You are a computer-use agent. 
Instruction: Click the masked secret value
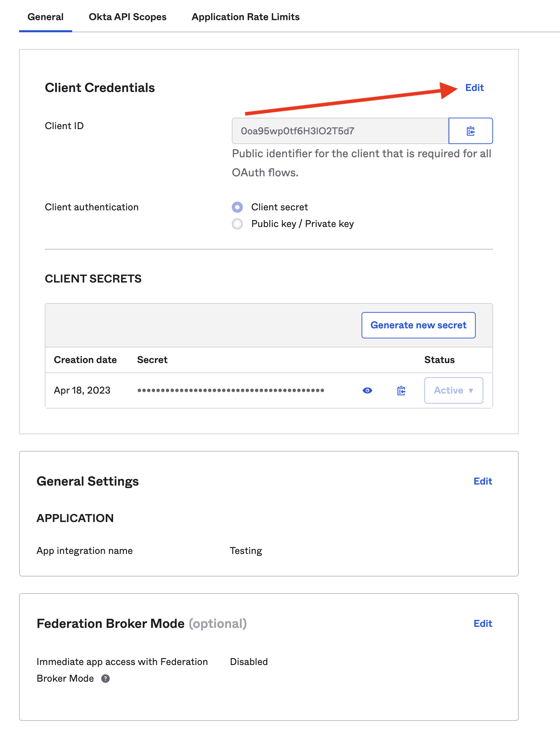(x=231, y=390)
